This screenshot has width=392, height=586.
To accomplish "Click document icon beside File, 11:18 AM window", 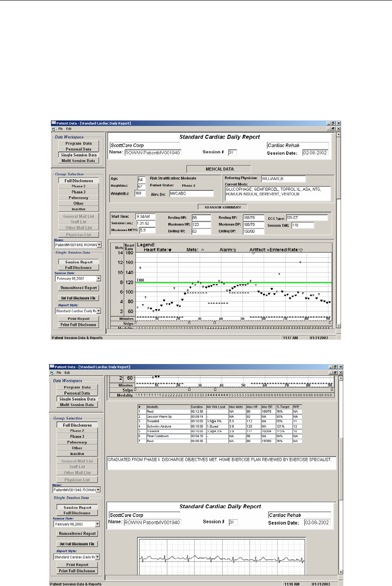I will pyautogui.click(x=53, y=373).
